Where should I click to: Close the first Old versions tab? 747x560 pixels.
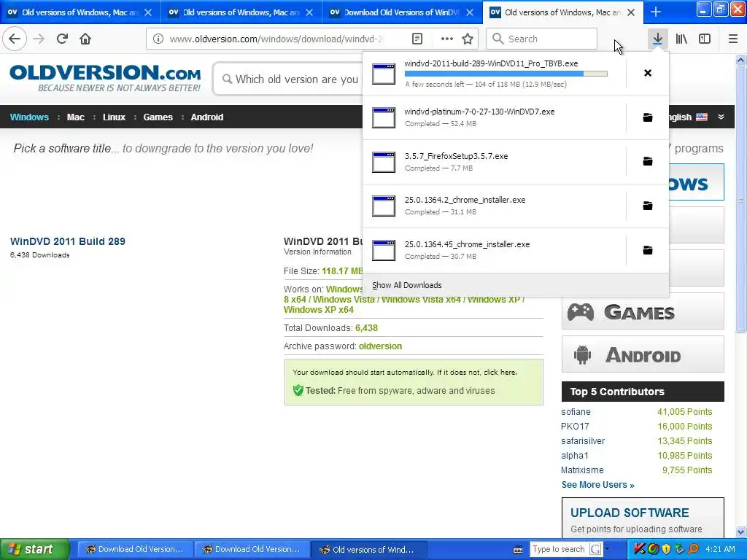click(x=148, y=12)
